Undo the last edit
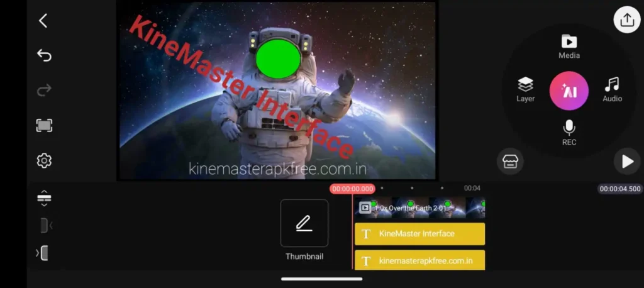 click(44, 55)
